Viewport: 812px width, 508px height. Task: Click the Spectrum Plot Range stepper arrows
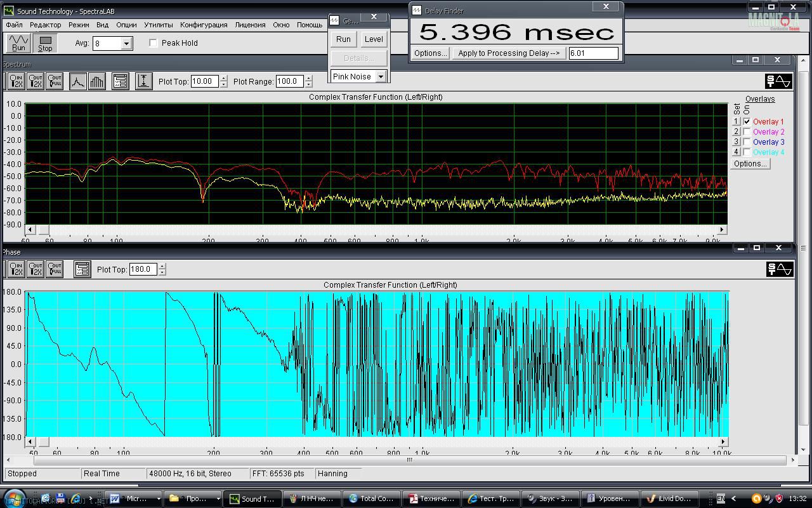point(308,81)
